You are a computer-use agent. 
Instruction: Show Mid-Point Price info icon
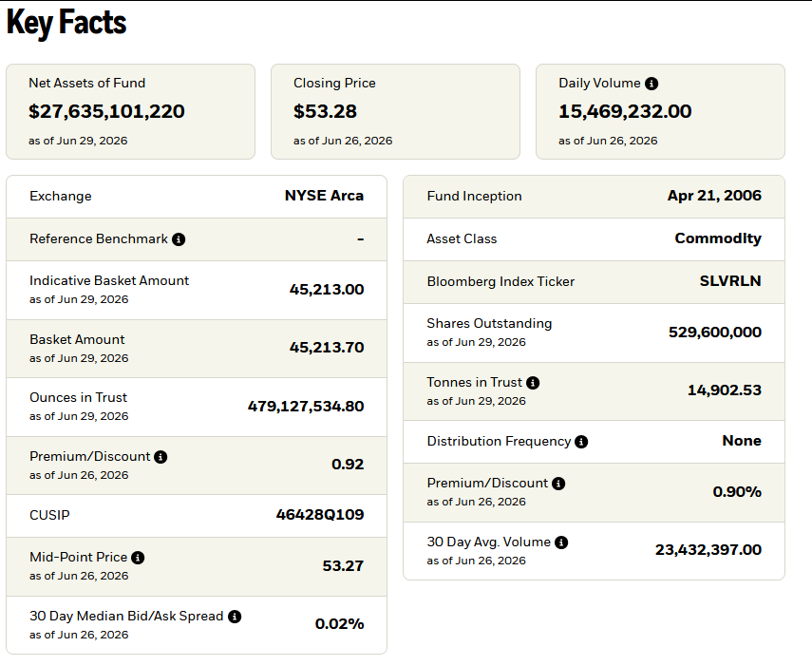pyautogui.click(x=138, y=558)
